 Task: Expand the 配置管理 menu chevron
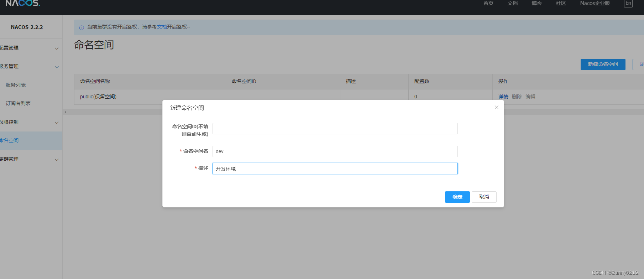tap(57, 48)
